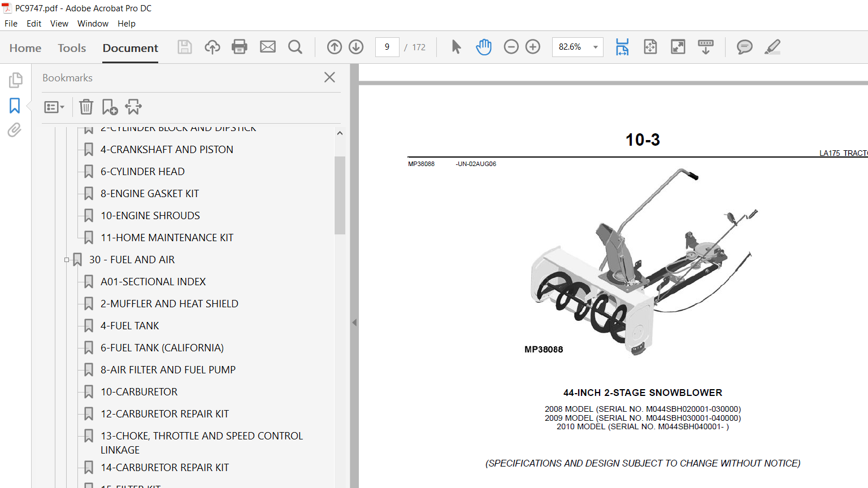Image resolution: width=868 pixels, height=488 pixels.
Task: Click the page number field
Action: pos(387,47)
